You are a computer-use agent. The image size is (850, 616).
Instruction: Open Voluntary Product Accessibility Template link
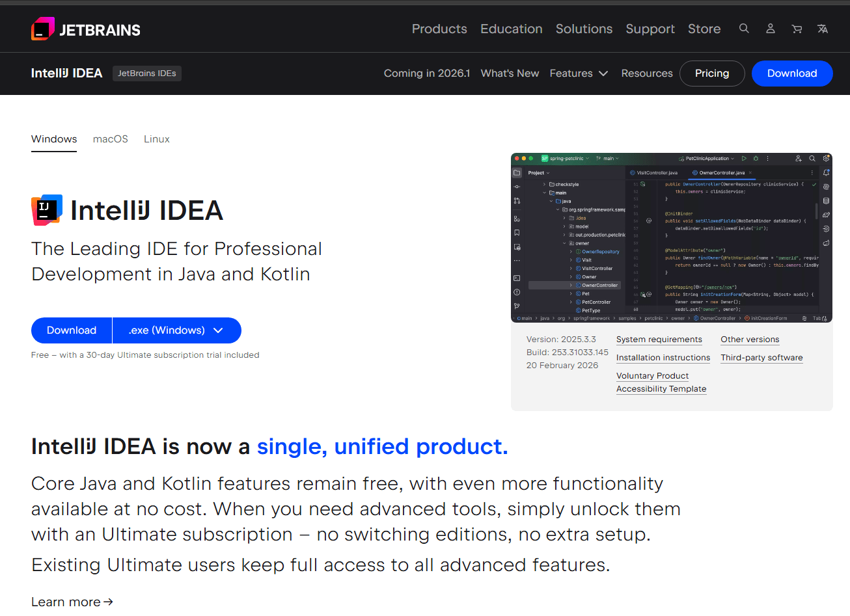661,382
